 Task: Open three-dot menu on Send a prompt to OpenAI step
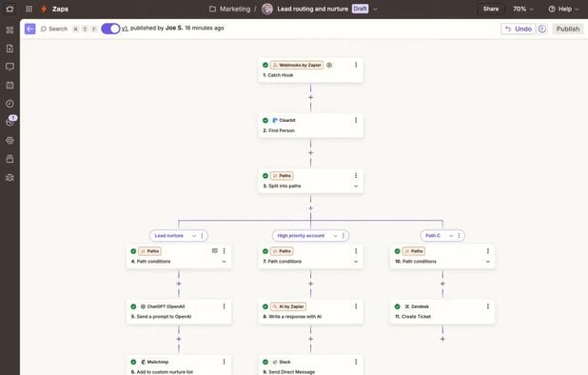coord(224,306)
